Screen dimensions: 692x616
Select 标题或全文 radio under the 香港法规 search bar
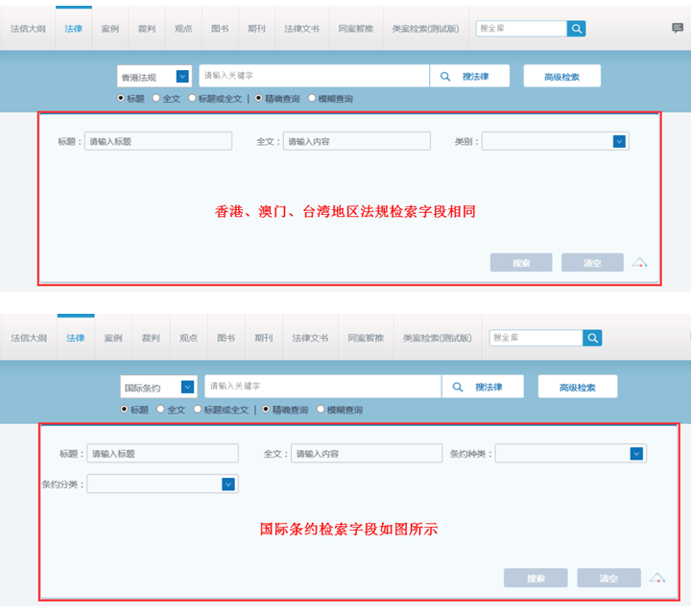click(x=192, y=98)
